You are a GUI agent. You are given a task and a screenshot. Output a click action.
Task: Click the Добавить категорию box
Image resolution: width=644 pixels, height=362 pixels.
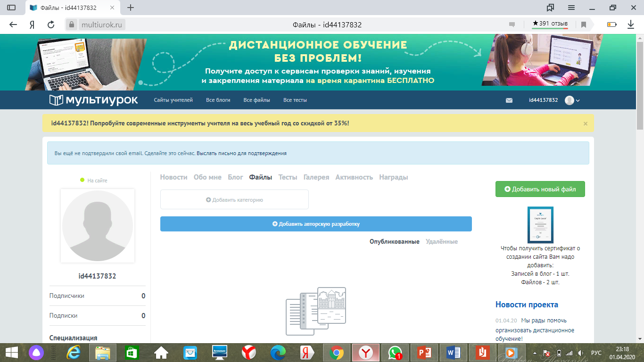[234, 199]
